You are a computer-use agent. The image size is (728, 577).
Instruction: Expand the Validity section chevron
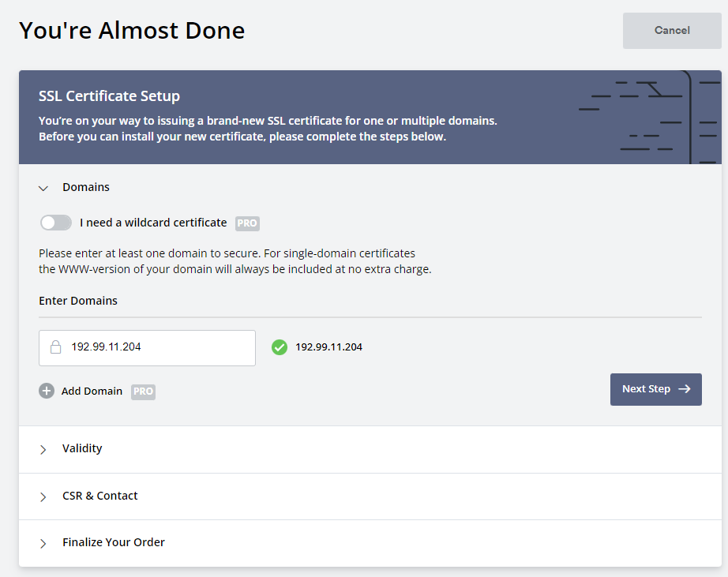(43, 449)
